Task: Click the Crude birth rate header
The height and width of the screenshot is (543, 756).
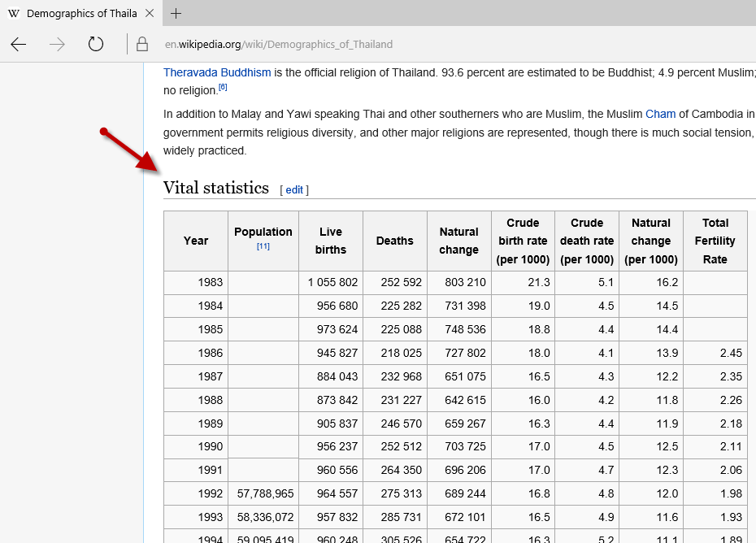Action: coord(524,241)
